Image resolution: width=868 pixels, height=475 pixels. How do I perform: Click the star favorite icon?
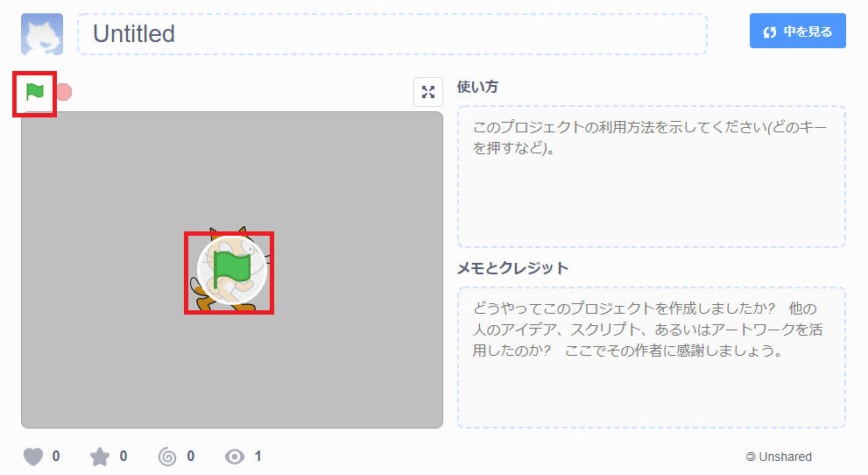pos(100,457)
